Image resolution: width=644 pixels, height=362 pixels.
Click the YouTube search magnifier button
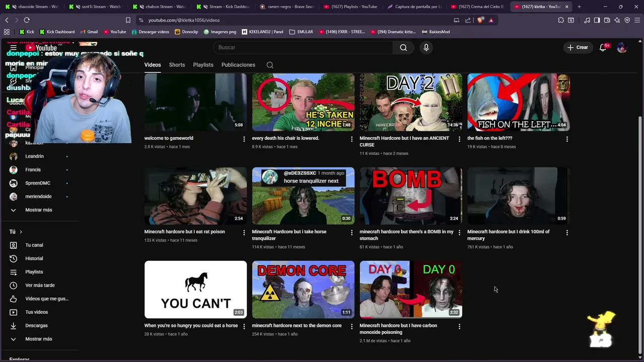click(404, 47)
